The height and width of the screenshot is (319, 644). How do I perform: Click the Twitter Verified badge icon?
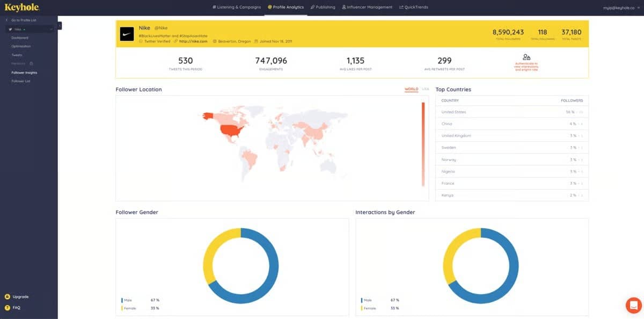(141, 41)
